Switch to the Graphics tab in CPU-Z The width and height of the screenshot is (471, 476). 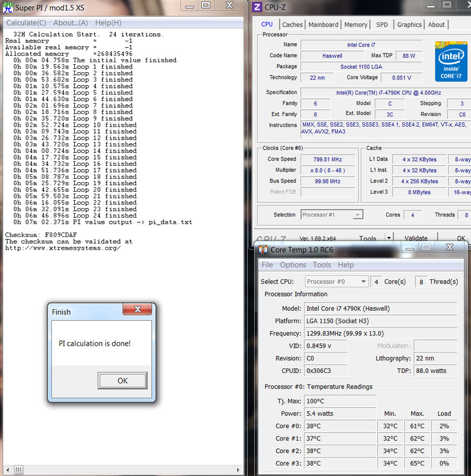coord(409,25)
